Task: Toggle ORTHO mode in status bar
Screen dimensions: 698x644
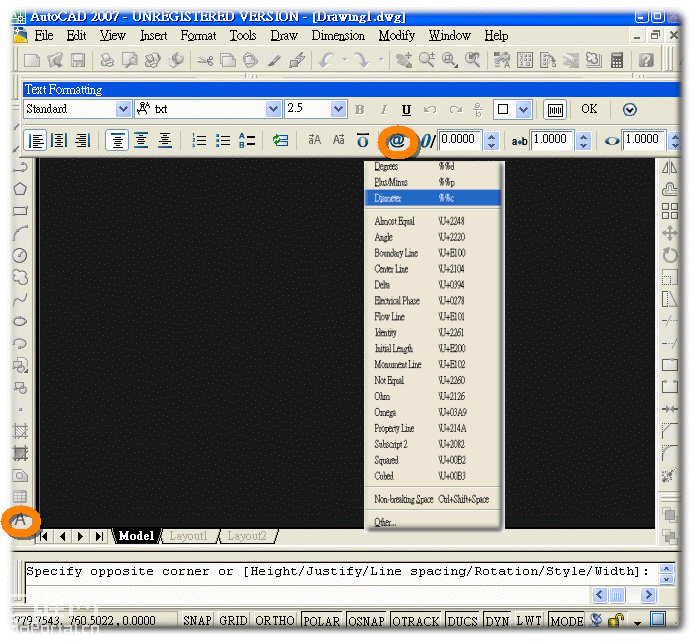Action: tap(275, 620)
